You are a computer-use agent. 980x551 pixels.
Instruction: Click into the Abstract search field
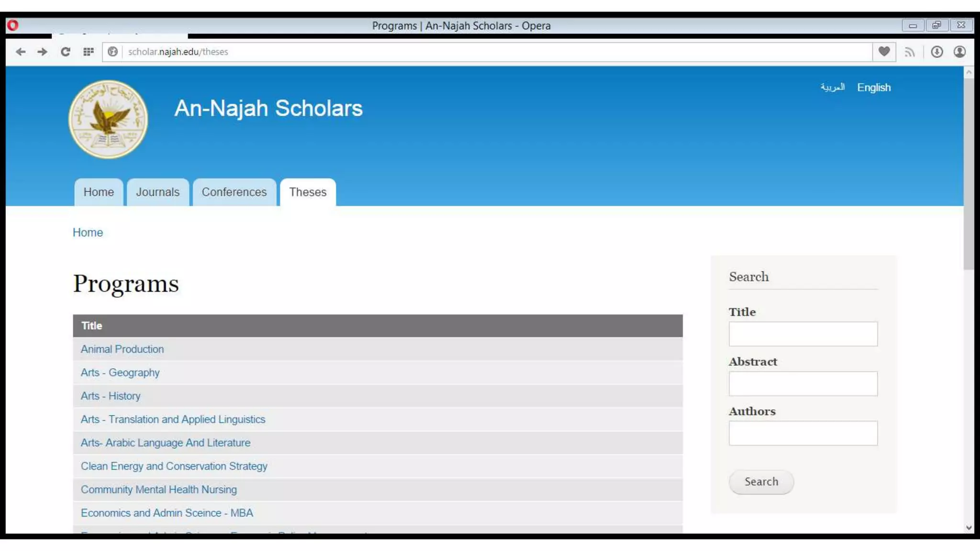click(802, 384)
